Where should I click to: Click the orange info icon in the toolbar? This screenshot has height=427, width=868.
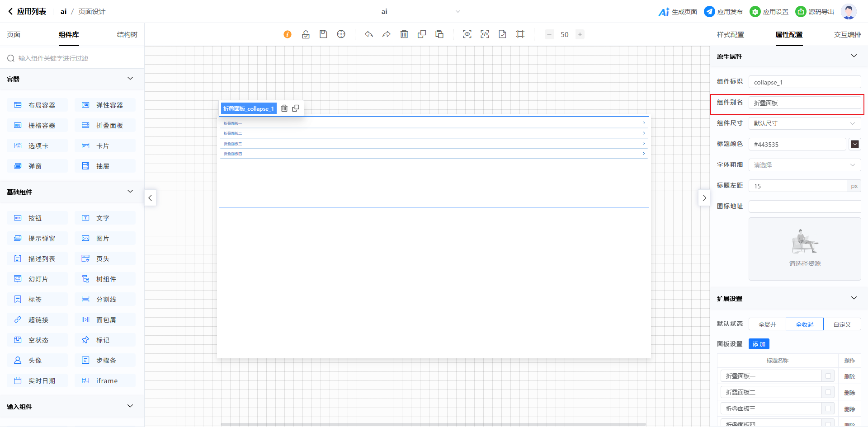point(288,34)
